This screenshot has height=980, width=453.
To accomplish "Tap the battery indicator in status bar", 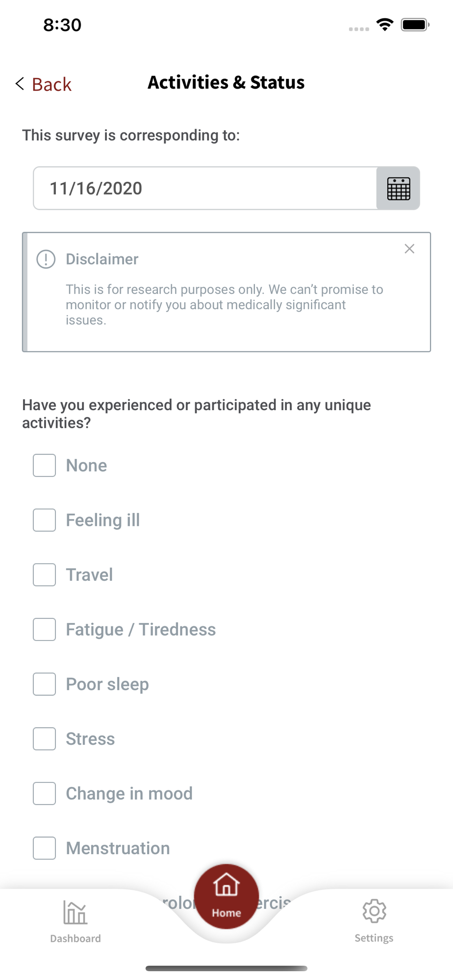I will pos(415,24).
